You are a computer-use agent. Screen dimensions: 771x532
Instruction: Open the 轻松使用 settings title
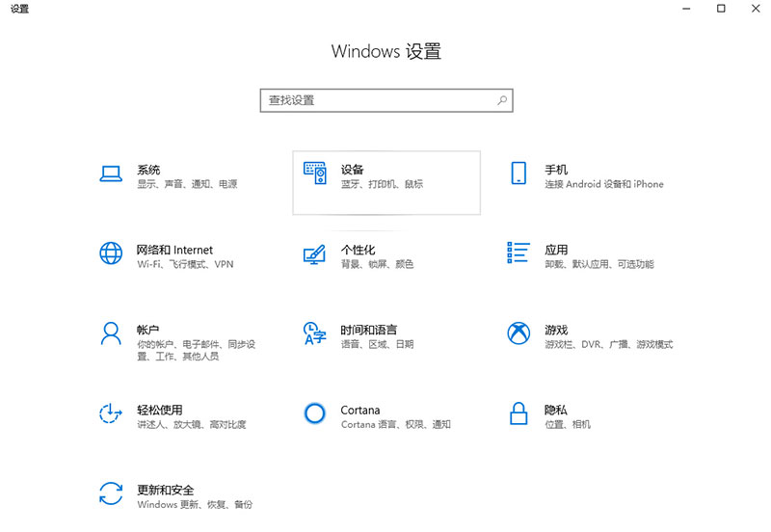(160, 410)
